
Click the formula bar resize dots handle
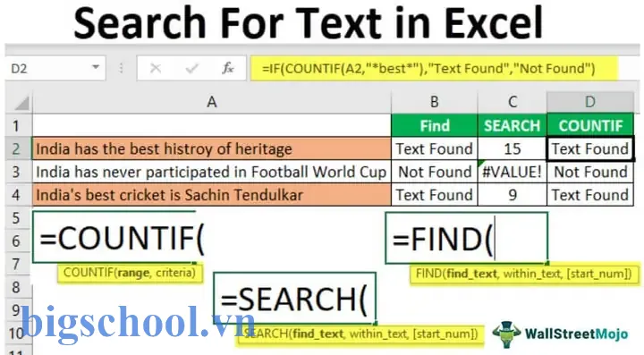coord(121,68)
